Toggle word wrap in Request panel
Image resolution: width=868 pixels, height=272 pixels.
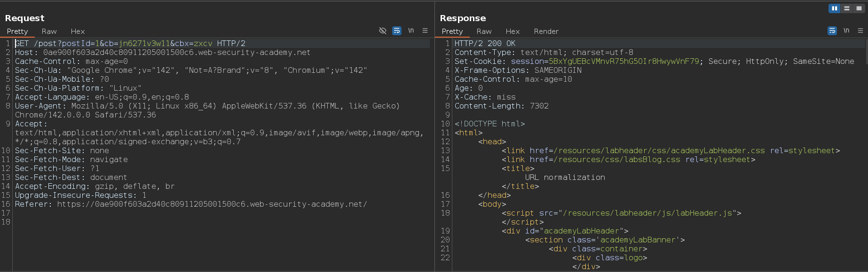tap(397, 31)
